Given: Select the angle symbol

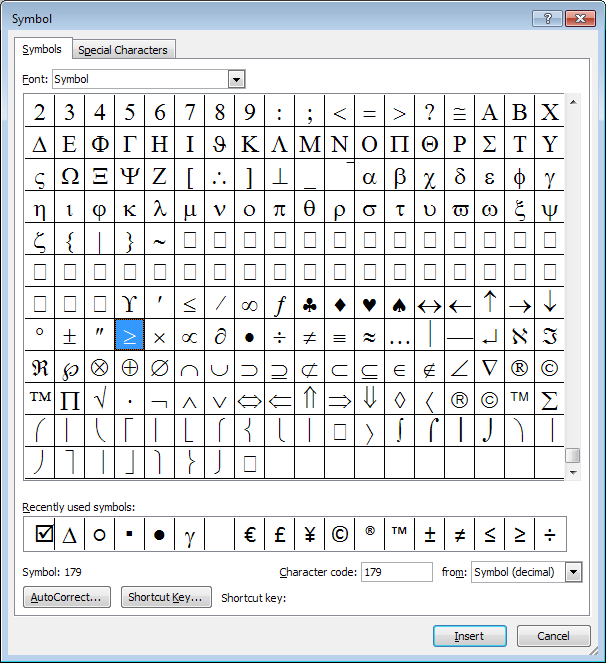Looking at the screenshot, I should click(x=460, y=367).
